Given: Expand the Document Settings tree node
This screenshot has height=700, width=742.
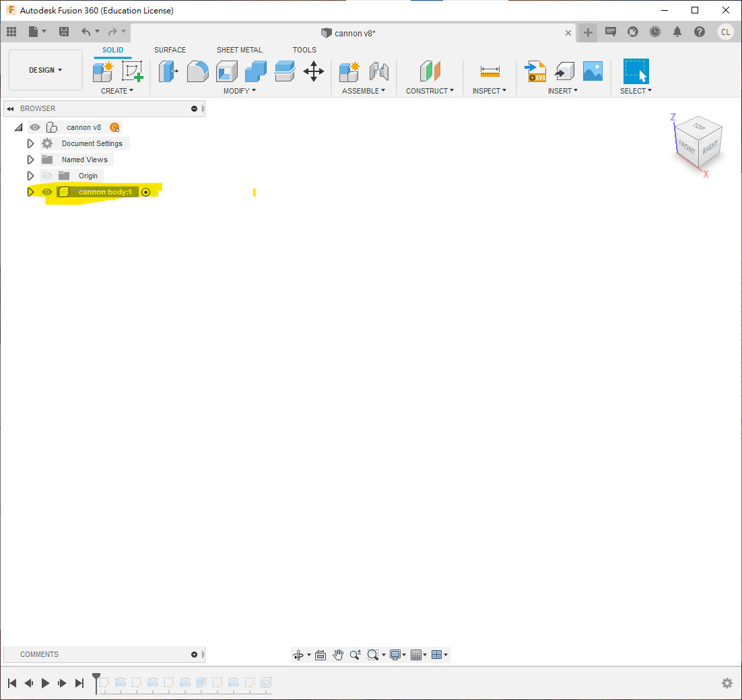Looking at the screenshot, I should 30,143.
